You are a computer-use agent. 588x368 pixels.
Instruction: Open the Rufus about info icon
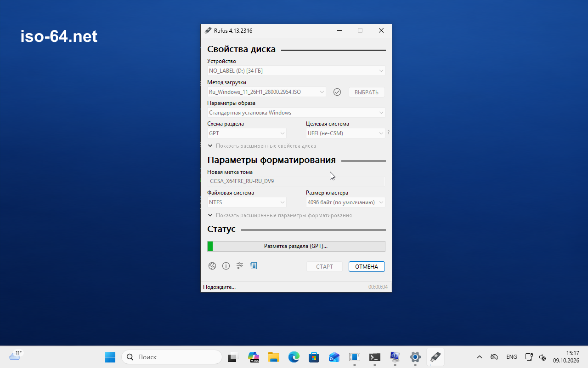pyautogui.click(x=226, y=266)
